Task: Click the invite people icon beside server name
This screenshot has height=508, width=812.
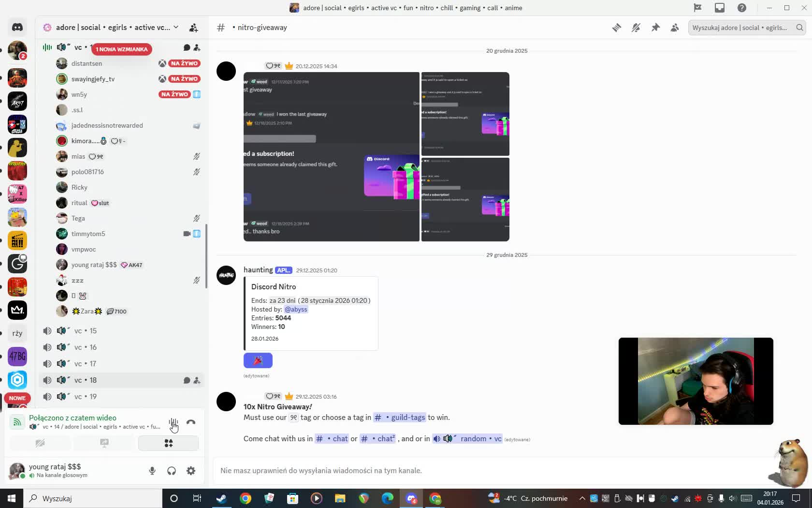Action: 193,28
